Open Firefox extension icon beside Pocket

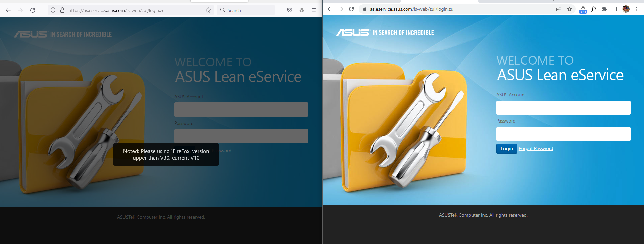pos(302,10)
